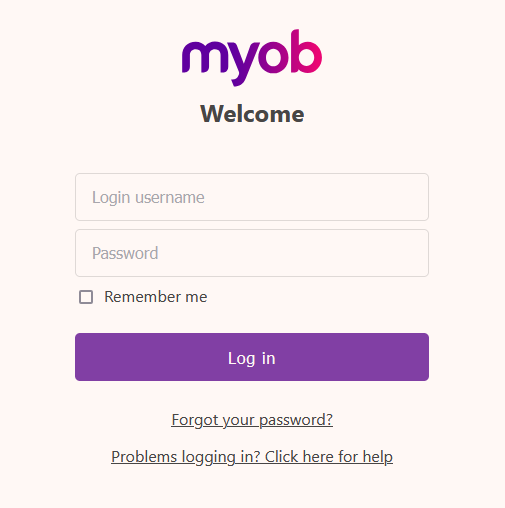
Task: Click the Remember me label text
Action: click(156, 297)
